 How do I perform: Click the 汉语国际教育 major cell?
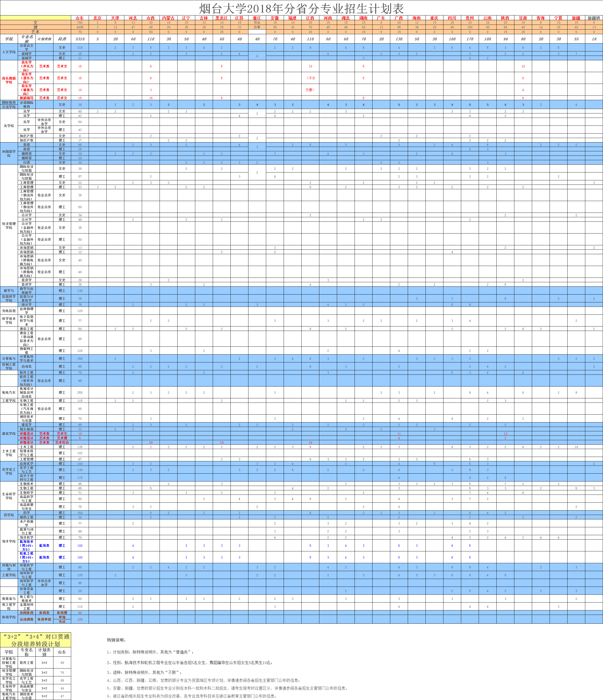click(27, 104)
